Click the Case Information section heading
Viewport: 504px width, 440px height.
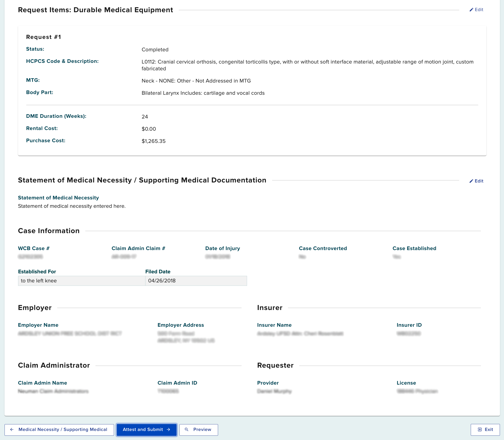(x=49, y=231)
